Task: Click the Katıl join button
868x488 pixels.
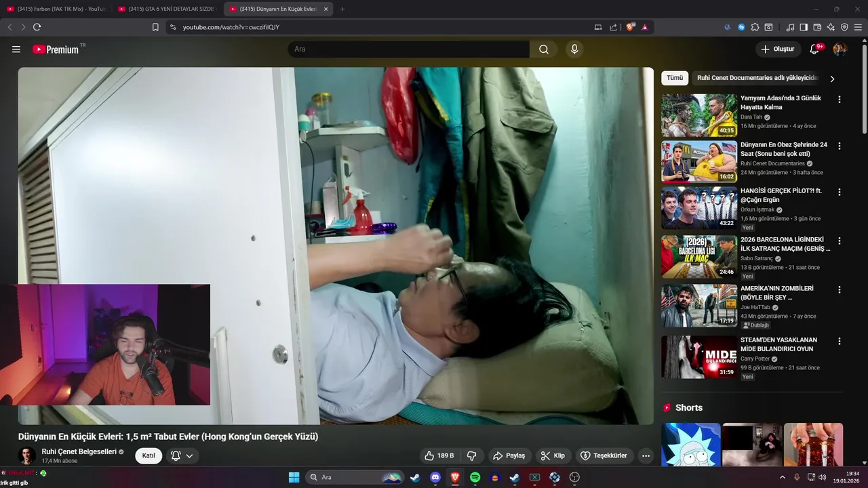Action: tap(149, 455)
